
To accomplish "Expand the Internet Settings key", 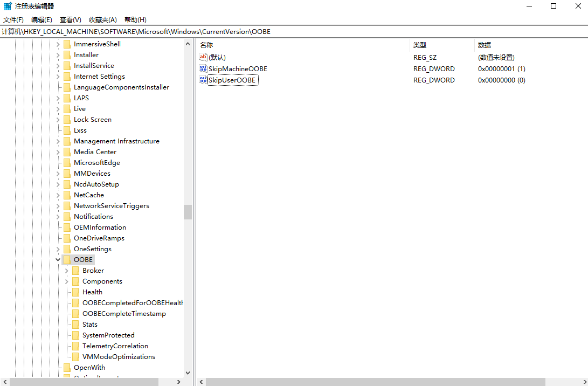I will [x=58, y=77].
